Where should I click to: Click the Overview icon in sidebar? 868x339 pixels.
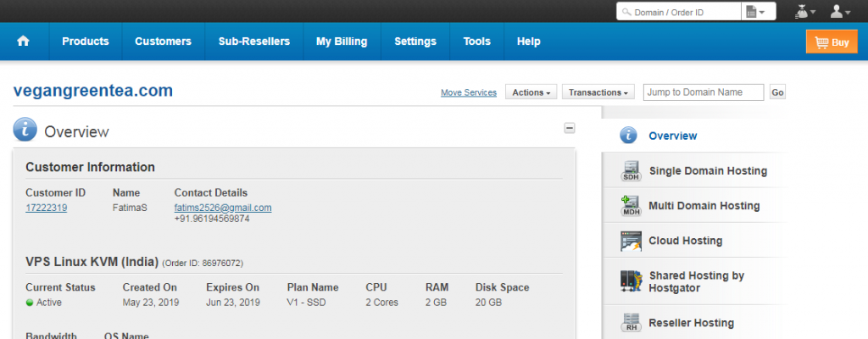(628, 135)
